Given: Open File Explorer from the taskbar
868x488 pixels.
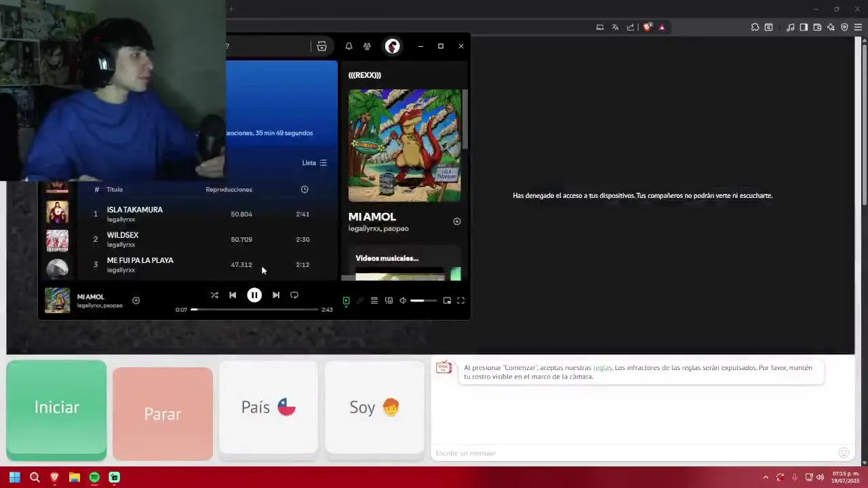Looking at the screenshot, I should point(75,477).
